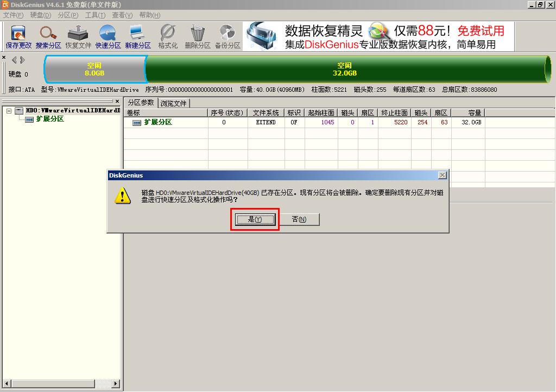Open the Tools (工具) menu
Screen dimensions: 556x392
(x=95, y=15)
